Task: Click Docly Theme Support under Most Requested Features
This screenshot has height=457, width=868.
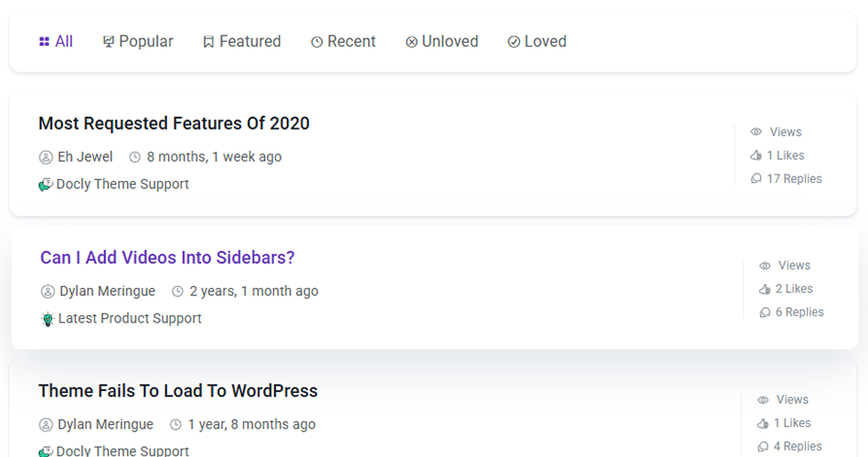Action: 122,184
